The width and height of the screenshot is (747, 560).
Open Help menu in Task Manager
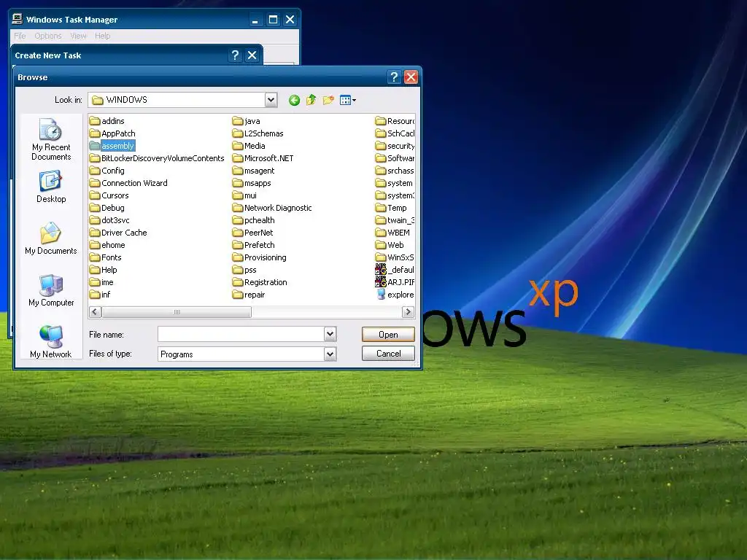(102, 36)
